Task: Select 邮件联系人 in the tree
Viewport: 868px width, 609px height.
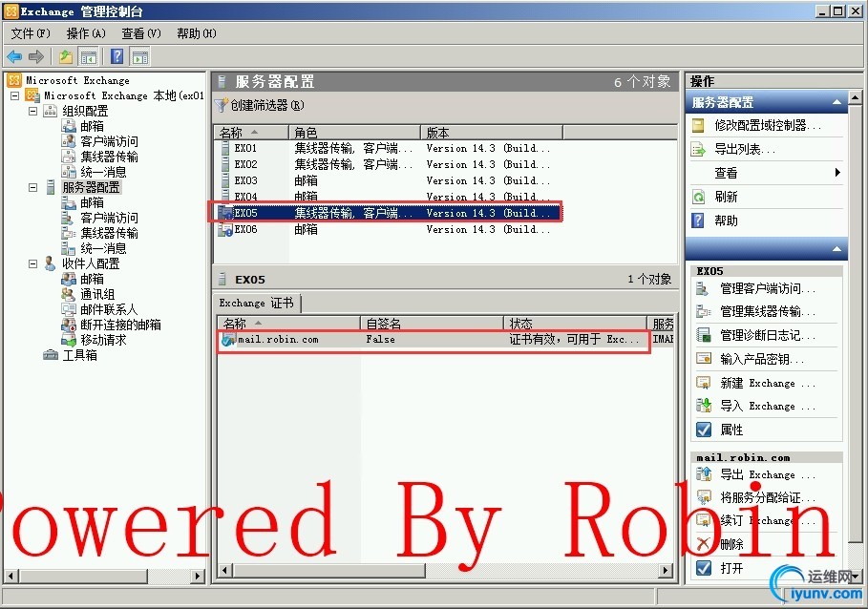Action: [109, 310]
